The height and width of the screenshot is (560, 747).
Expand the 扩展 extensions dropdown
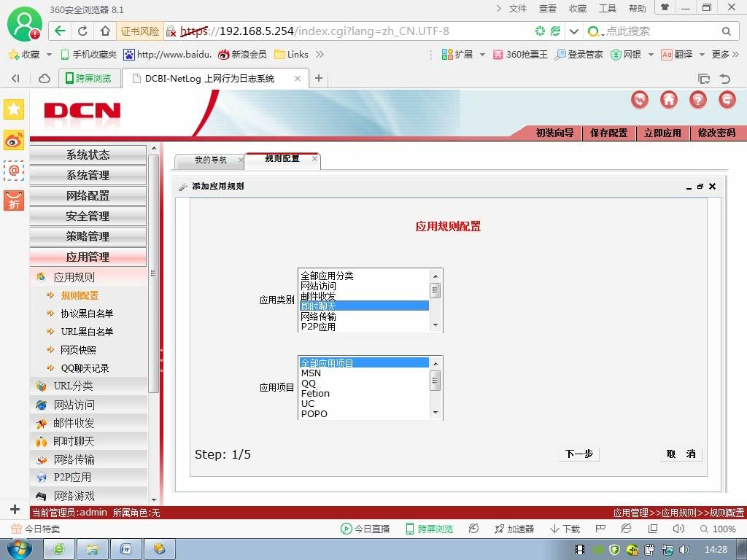[482, 55]
